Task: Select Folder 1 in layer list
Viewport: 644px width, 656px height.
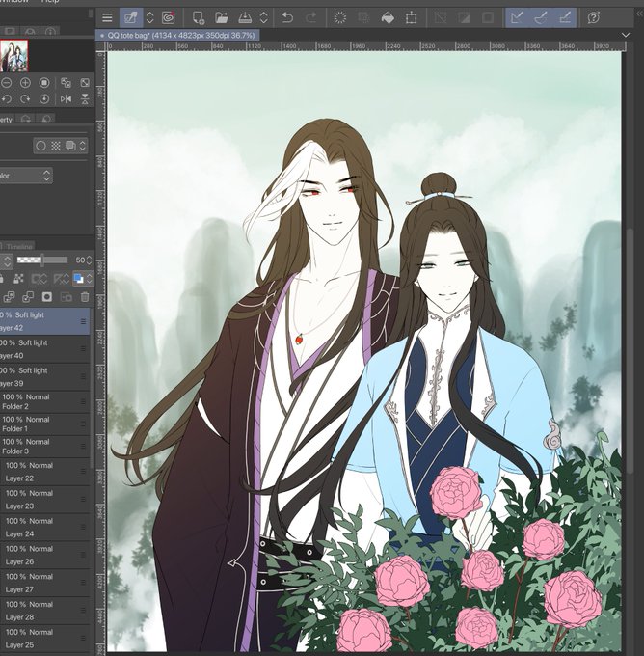Action: (x=44, y=424)
